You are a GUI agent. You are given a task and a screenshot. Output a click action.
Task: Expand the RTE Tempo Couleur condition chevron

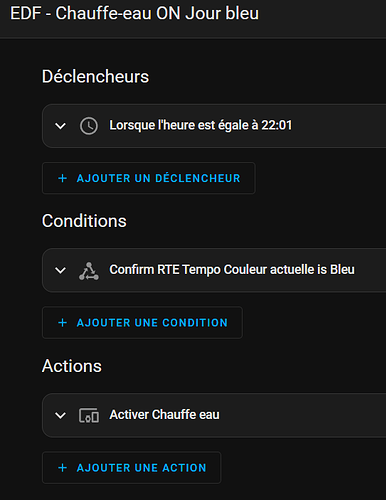(60, 270)
